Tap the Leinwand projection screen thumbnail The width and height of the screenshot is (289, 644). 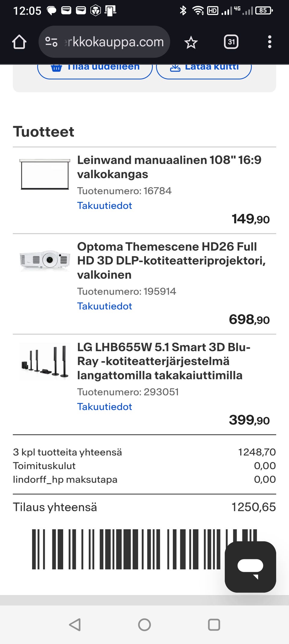click(x=45, y=174)
